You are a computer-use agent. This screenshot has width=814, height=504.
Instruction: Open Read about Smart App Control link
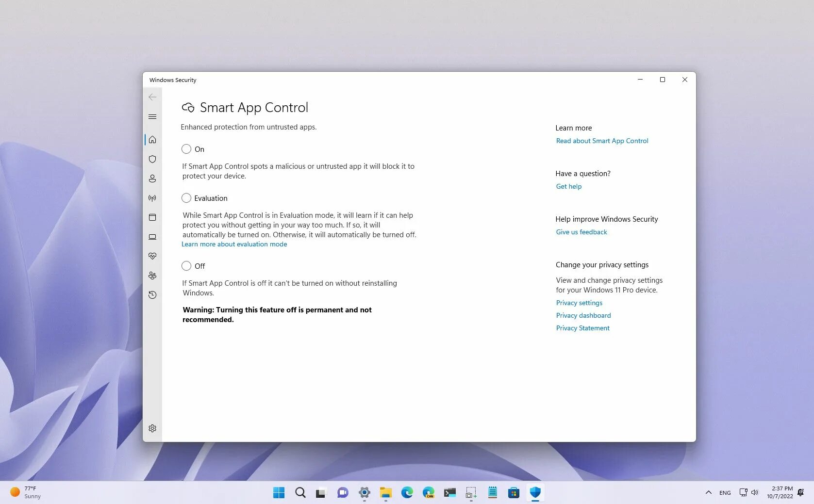[602, 141]
